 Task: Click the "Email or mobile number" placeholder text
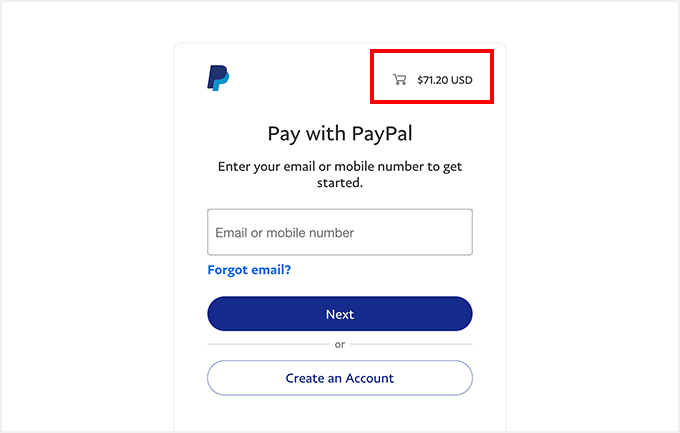click(284, 233)
